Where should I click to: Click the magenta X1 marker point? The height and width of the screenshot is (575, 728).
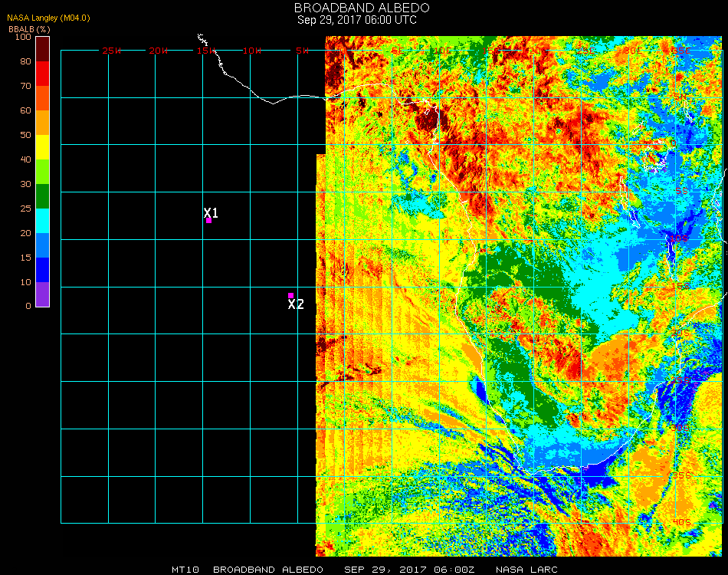[x=209, y=221]
